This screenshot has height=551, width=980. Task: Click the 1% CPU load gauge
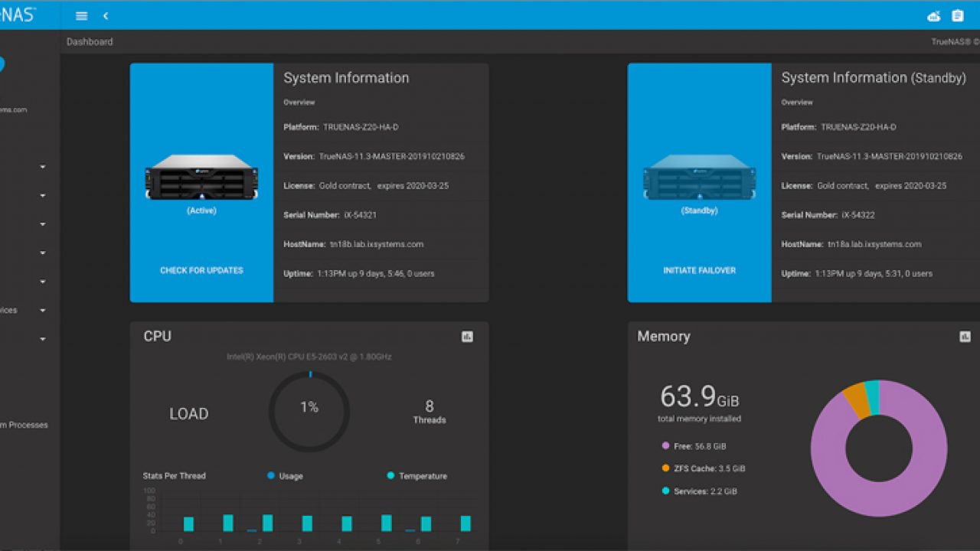(x=309, y=411)
